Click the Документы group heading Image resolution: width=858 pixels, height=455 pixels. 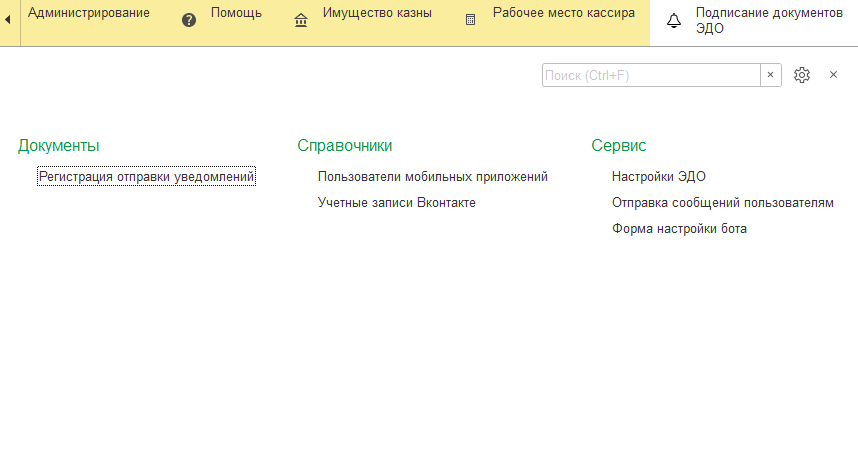pos(59,145)
